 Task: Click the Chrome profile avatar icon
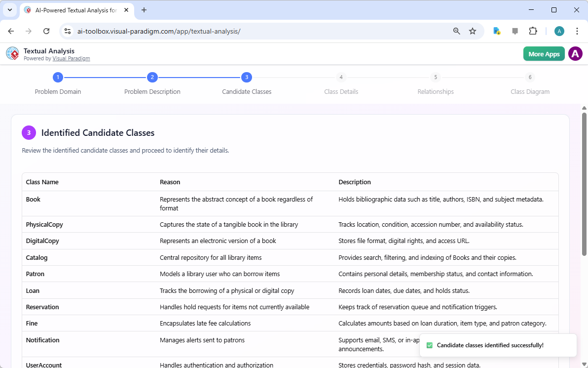coord(559,31)
